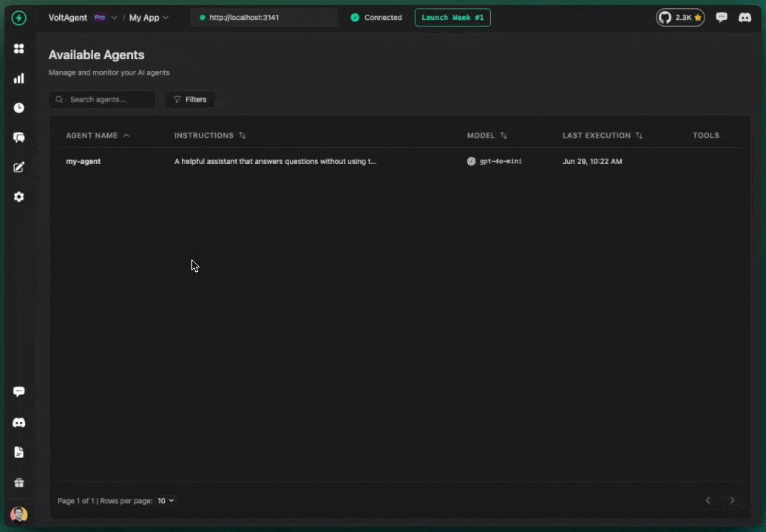Viewport: 766px width, 532px height.
Task: Sort by Agent Name column
Action: [98, 135]
